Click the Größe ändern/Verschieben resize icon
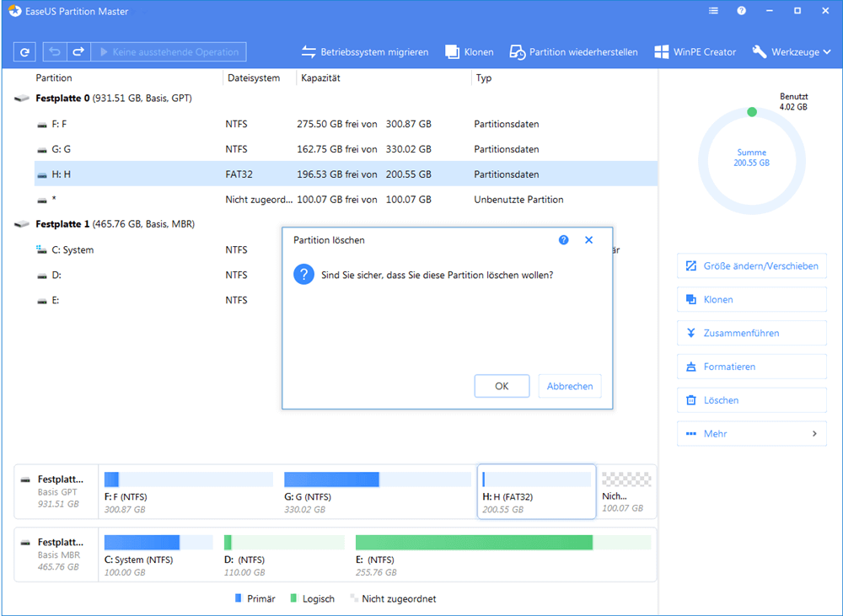 691,266
